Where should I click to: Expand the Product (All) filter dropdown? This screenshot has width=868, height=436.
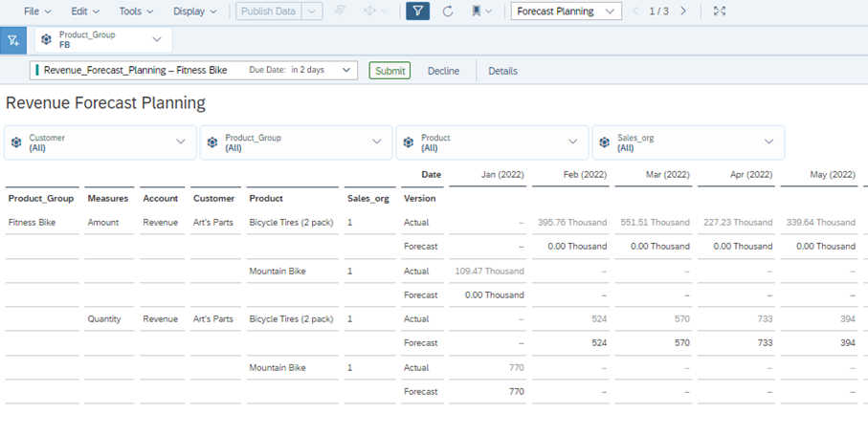click(x=572, y=142)
